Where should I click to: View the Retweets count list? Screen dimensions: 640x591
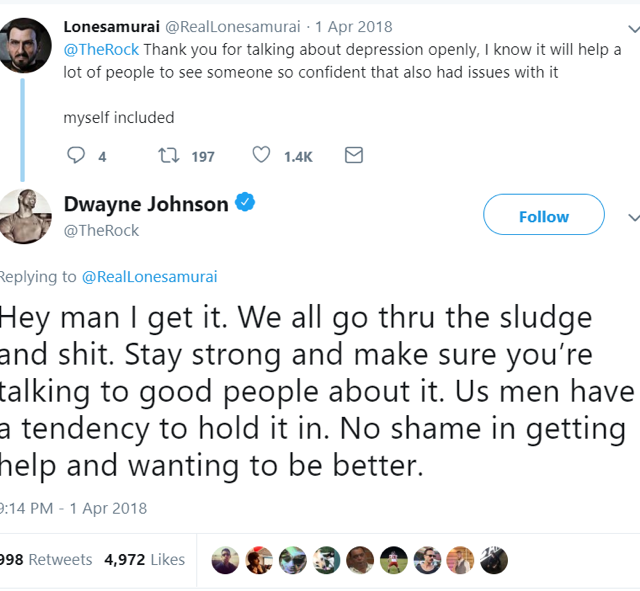coord(45,560)
